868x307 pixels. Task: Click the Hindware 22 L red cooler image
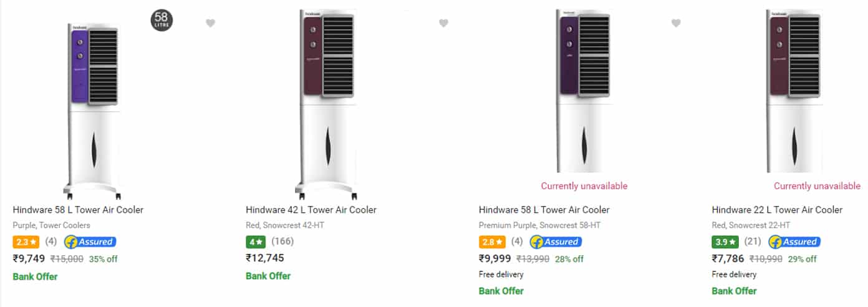[794, 92]
